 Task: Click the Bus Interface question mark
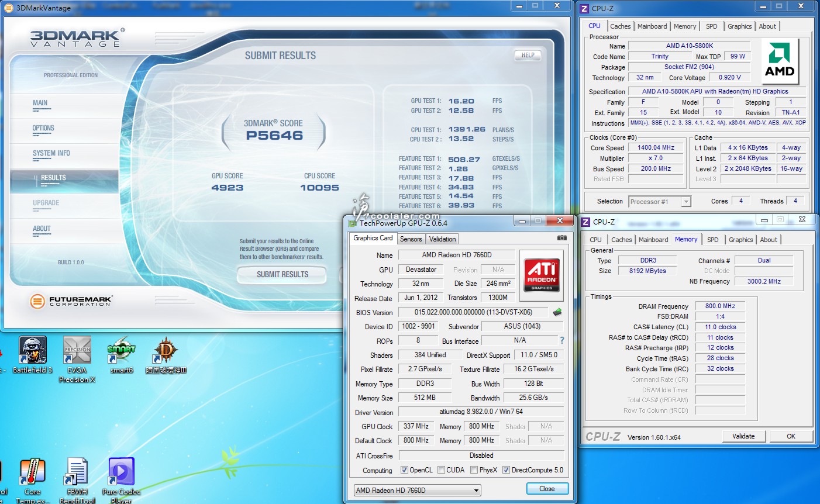tap(562, 340)
